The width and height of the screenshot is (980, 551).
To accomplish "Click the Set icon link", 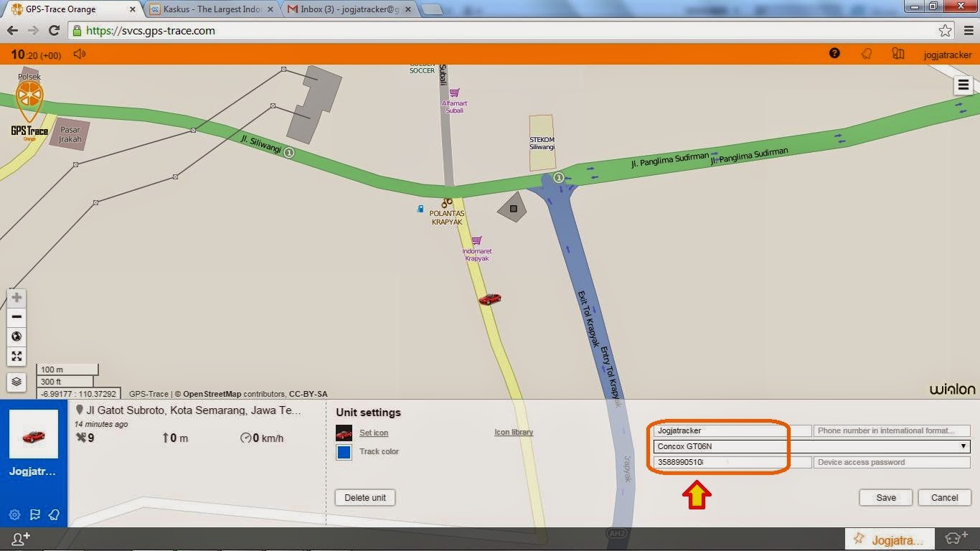I will [373, 433].
